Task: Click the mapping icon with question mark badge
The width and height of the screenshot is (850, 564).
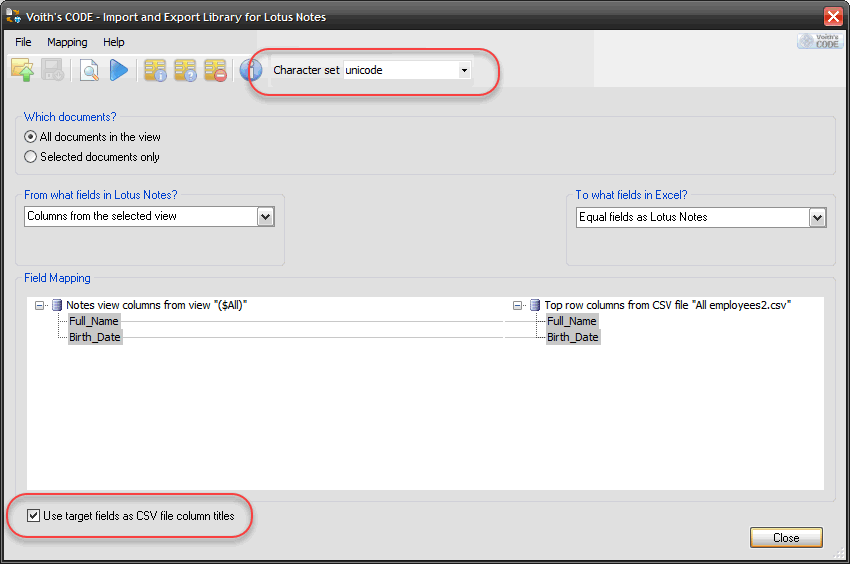Action: (185, 70)
